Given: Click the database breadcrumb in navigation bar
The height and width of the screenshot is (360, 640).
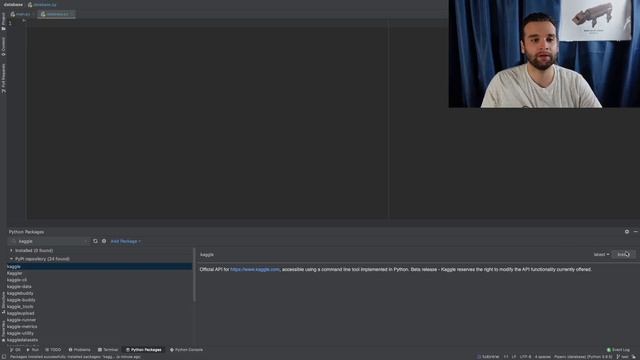Looking at the screenshot, I should pyautogui.click(x=13, y=4).
